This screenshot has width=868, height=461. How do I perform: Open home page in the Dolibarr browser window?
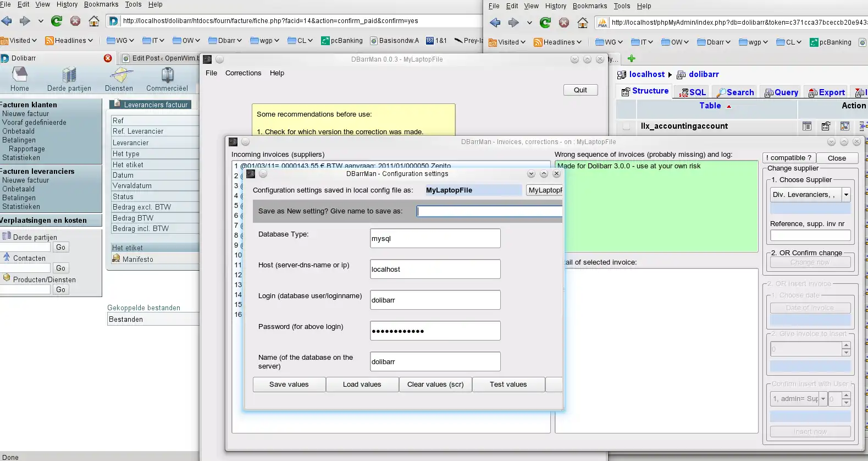[94, 21]
